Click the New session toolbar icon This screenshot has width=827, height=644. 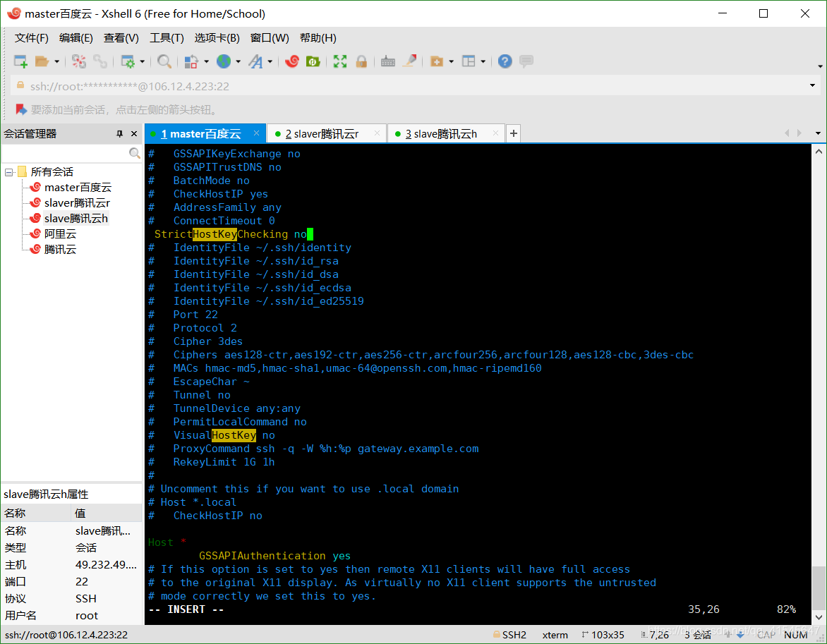(x=20, y=61)
